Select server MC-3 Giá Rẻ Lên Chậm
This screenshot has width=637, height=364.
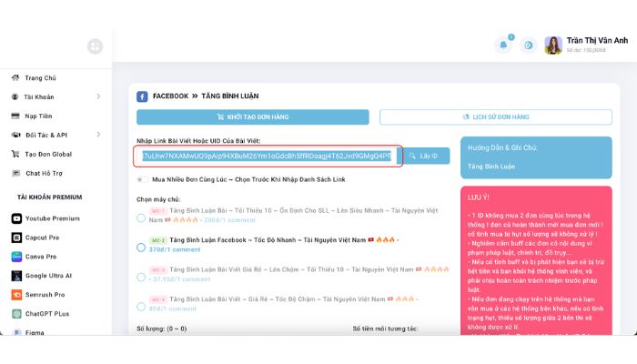pos(141,277)
